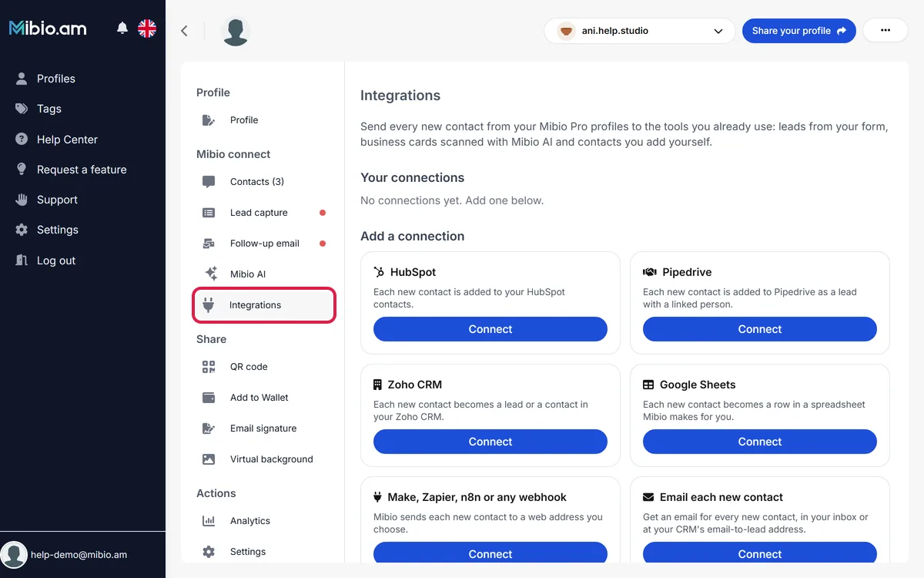Viewport: 924px width, 578px height.
Task: Open Email signature page
Action: click(x=263, y=428)
